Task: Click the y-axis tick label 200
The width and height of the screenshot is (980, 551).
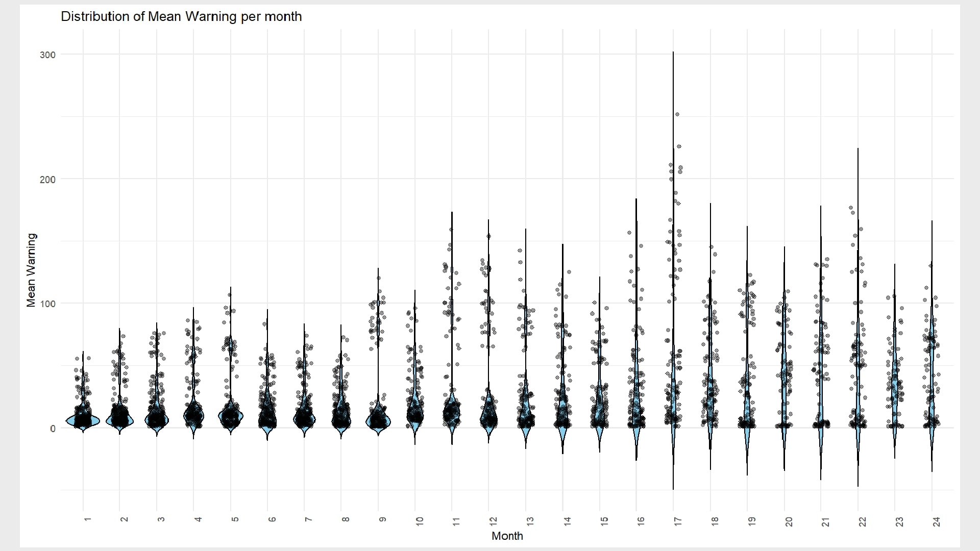Action: [47, 179]
